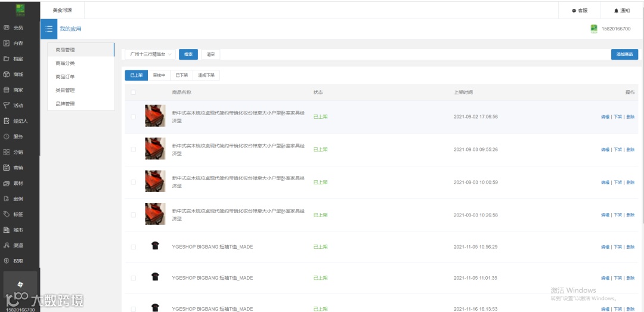The height and width of the screenshot is (312, 644).
Task: Open the 经纪人 broker sidebar icon
Action: [x=6, y=121]
